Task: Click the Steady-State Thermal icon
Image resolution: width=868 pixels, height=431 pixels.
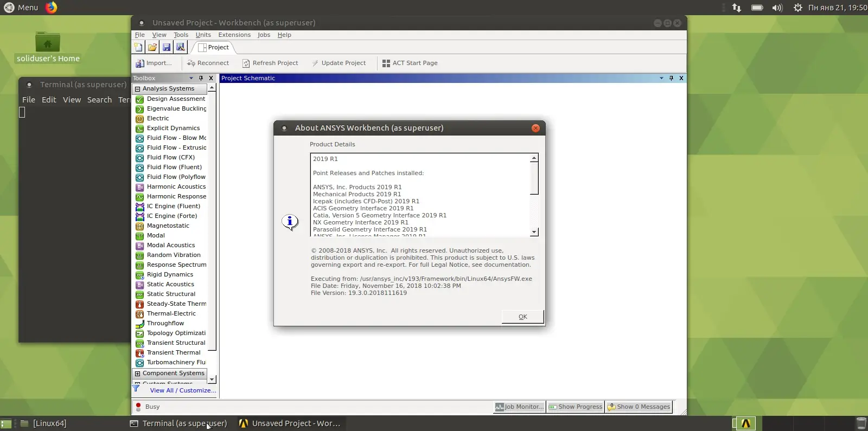Action: click(x=139, y=304)
